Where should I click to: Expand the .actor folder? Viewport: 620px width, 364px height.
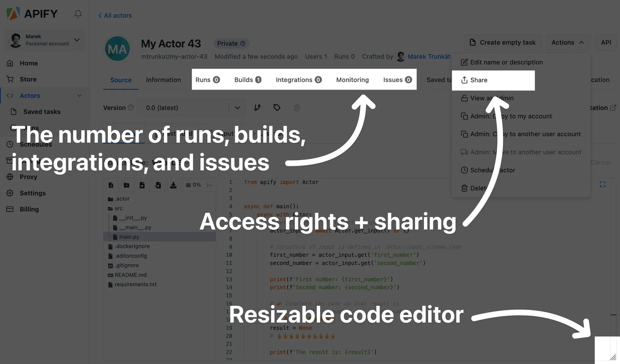click(119, 199)
